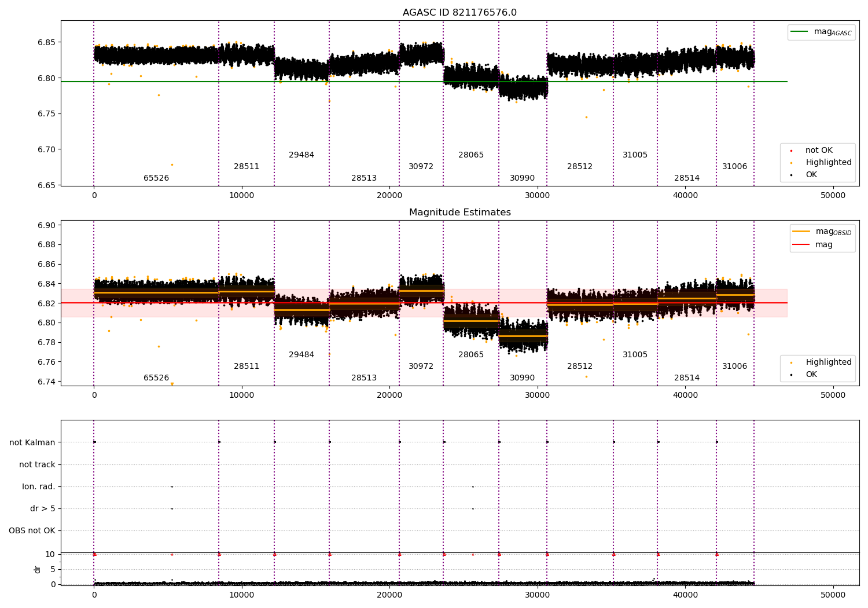Click obsid label 28512 in Magnitude Estimates plot
The width and height of the screenshot is (868, 608).
pos(580,367)
